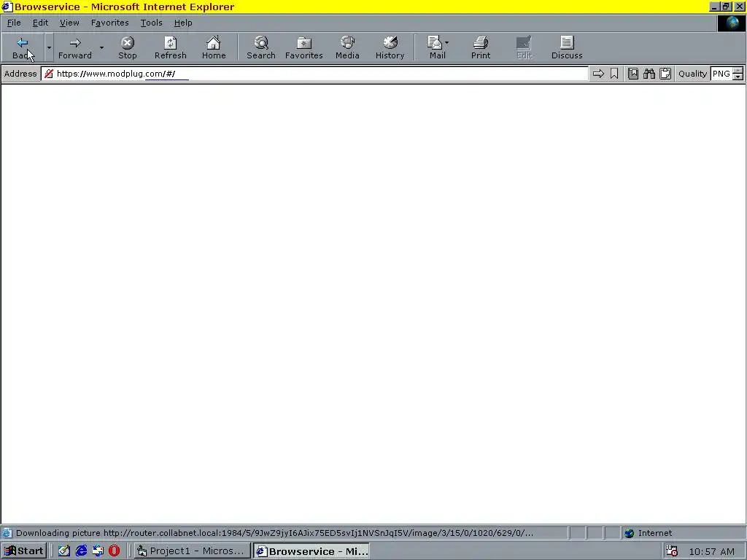Click the Quality label
747x560 pixels.
coord(693,74)
